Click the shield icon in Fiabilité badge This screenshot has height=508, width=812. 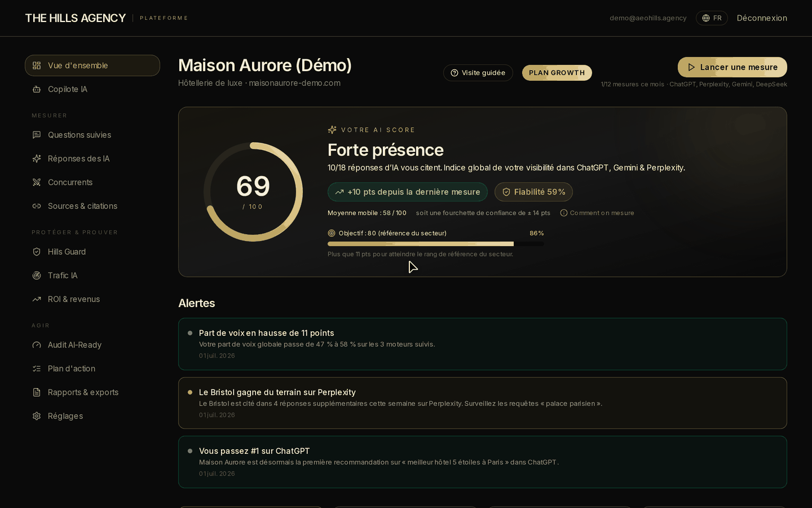506,192
